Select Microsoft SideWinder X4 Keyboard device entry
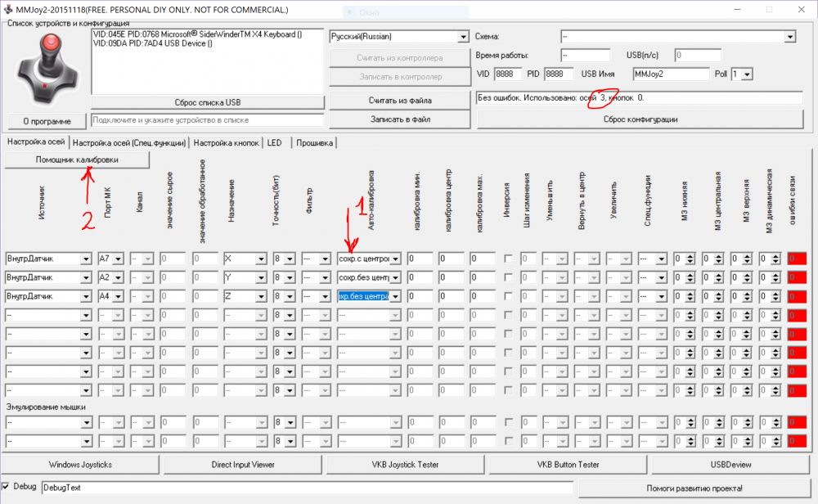The height and width of the screenshot is (504, 818). [x=196, y=34]
